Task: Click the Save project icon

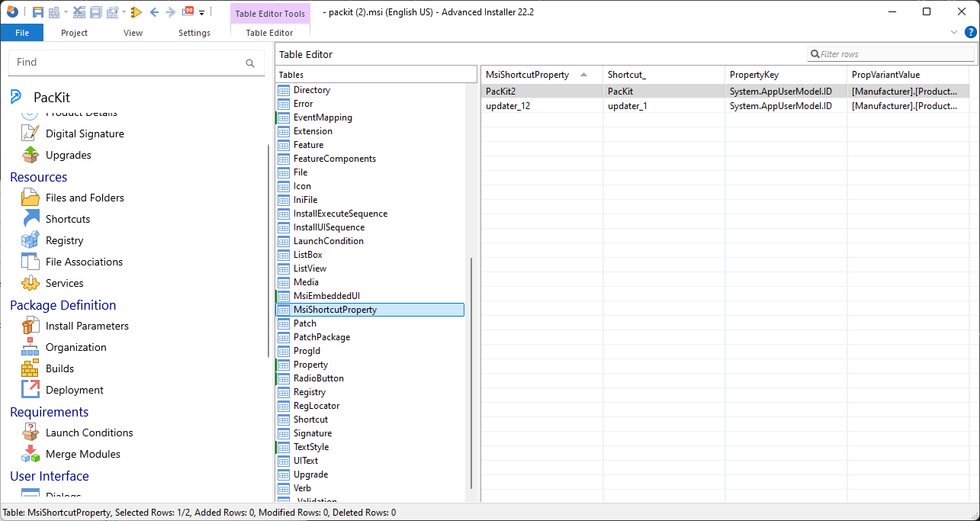Action: click(x=38, y=12)
